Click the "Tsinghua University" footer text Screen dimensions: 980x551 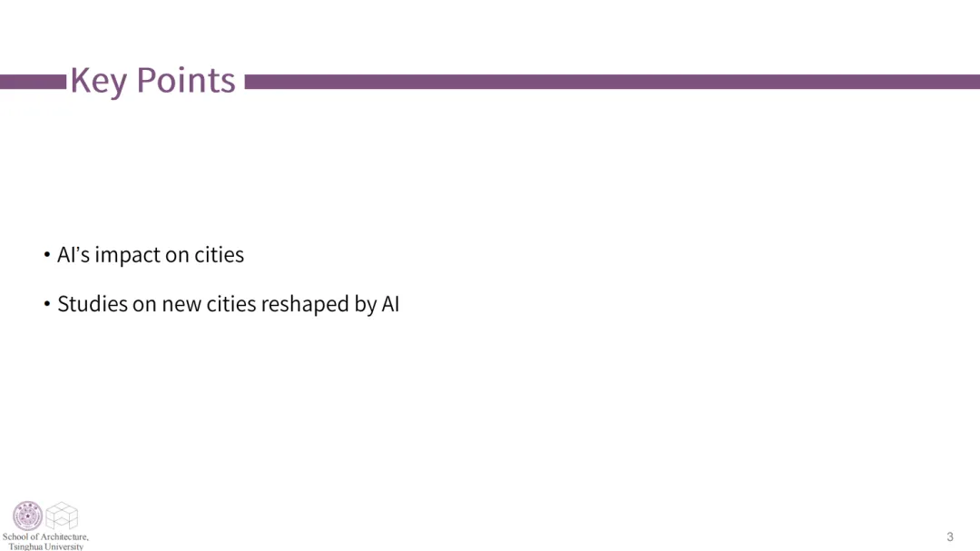46,546
